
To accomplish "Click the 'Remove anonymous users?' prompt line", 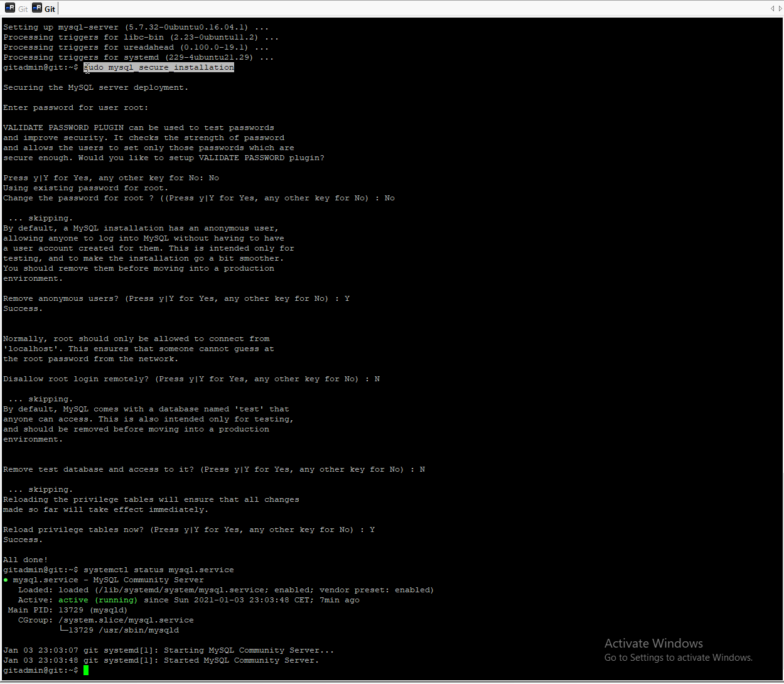I will click(x=176, y=298).
